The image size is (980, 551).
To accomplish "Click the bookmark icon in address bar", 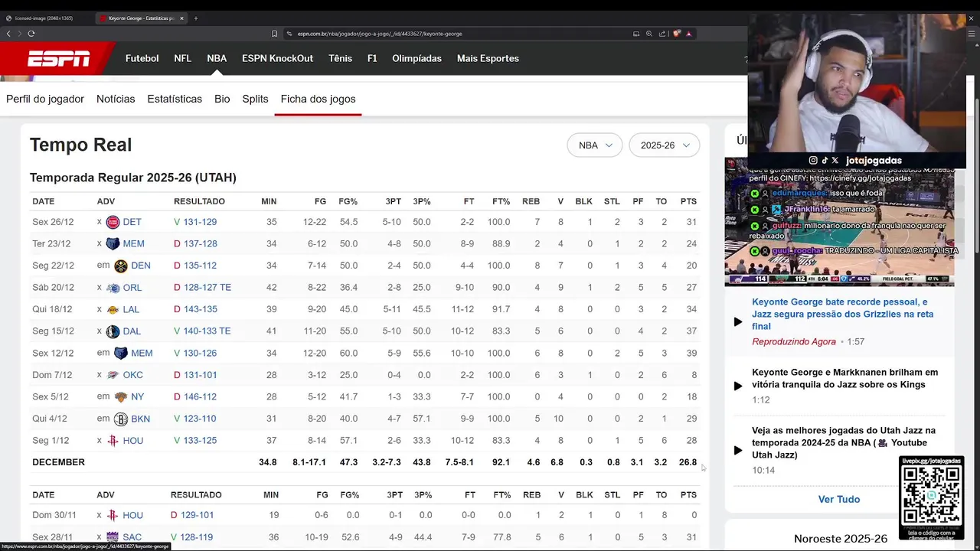I will click(x=274, y=34).
